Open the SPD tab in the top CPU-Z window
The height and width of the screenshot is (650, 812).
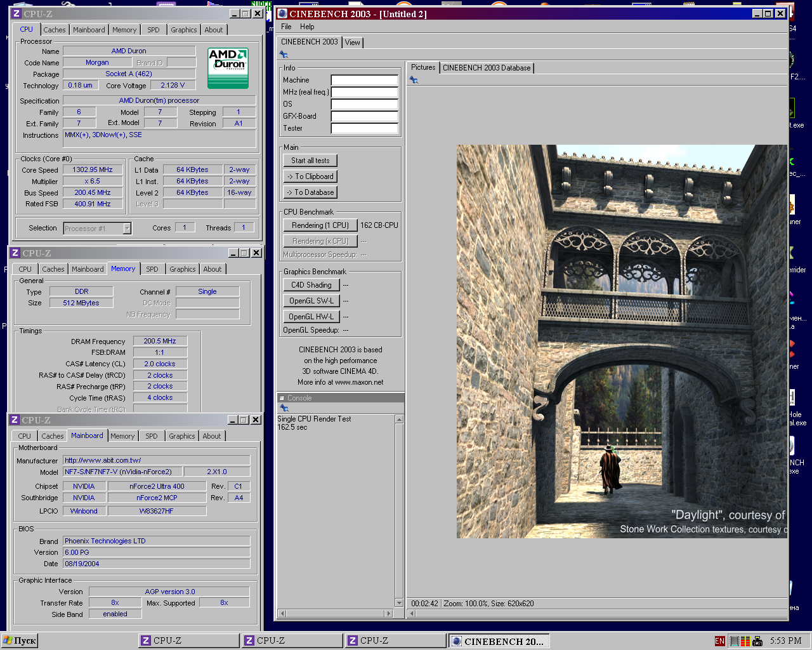(x=154, y=30)
